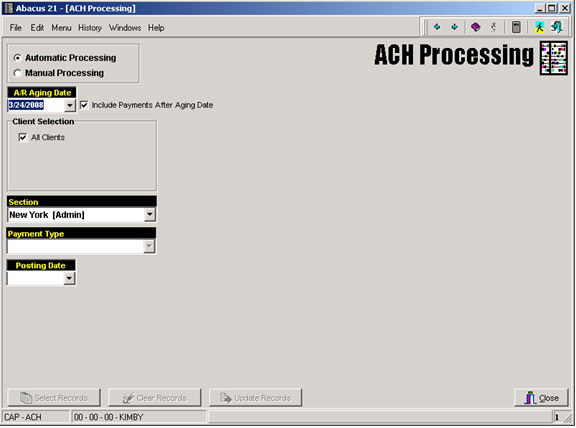
Task: Open the Posting Date dropdown arrow
Action: click(69, 278)
